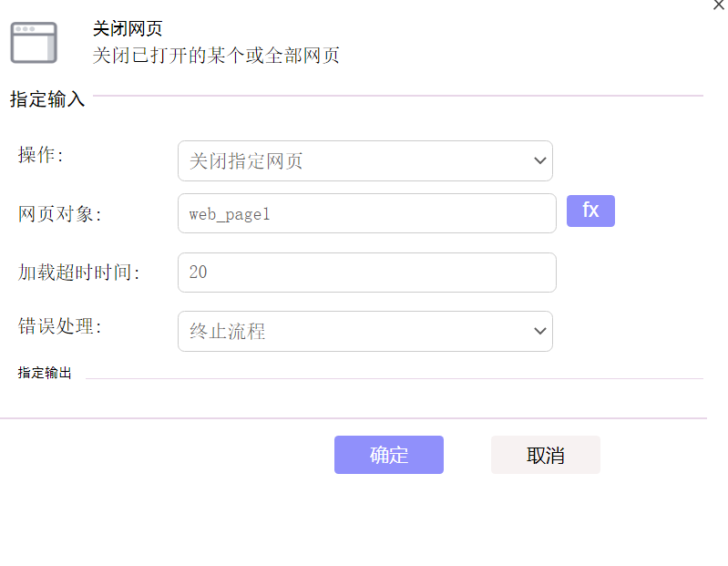Click the 错误处理 field label
This screenshot has width=728, height=566.
coord(59,326)
